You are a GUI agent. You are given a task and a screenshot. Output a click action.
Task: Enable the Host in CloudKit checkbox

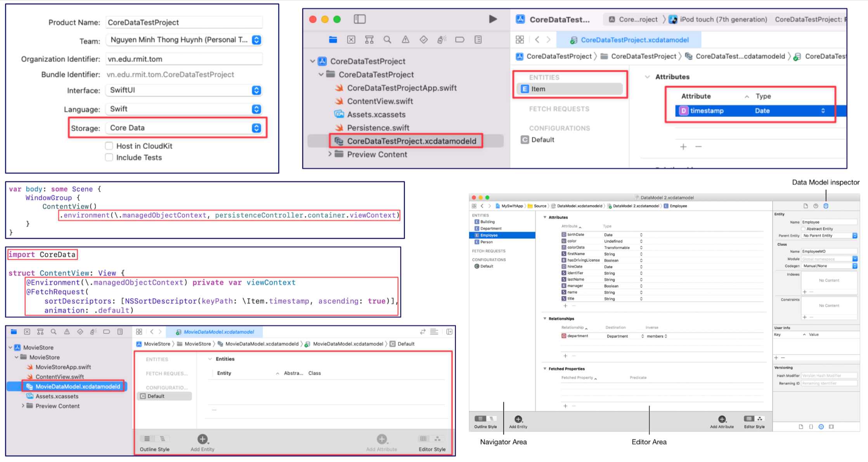(109, 146)
